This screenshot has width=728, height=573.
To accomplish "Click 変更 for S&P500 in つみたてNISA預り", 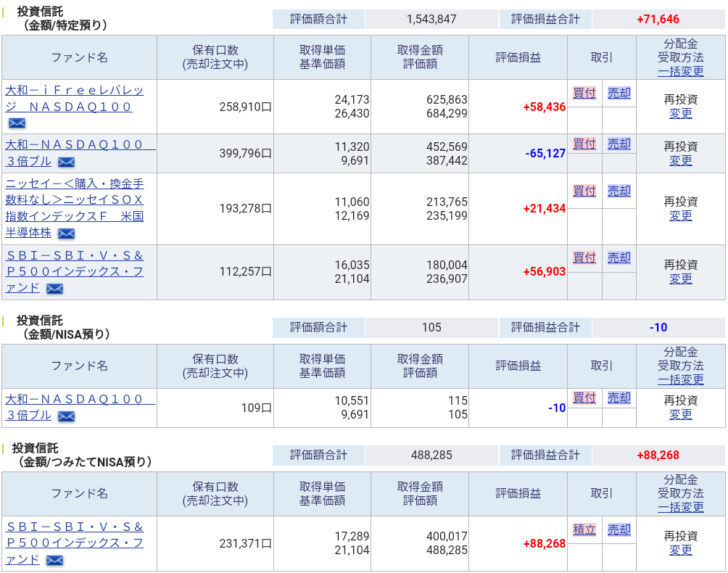I will pyautogui.click(x=681, y=551).
